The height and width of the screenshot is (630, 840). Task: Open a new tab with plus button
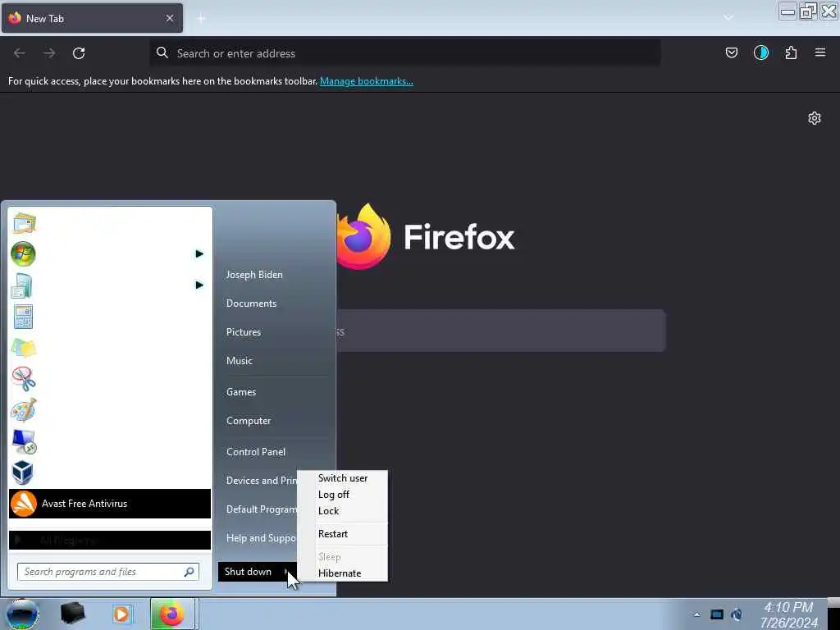[x=202, y=19]
